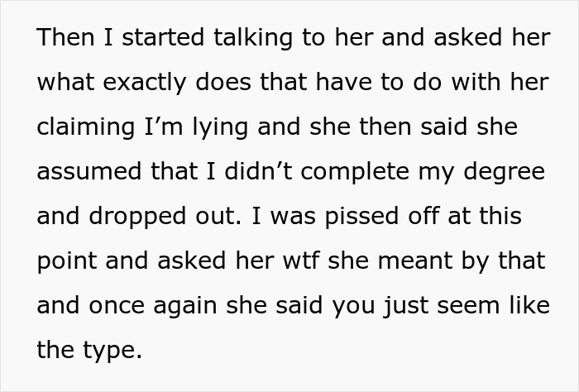Click the word "assumed" in the paragraph
This screenshot has height=392, width=579.
(89, 171)
